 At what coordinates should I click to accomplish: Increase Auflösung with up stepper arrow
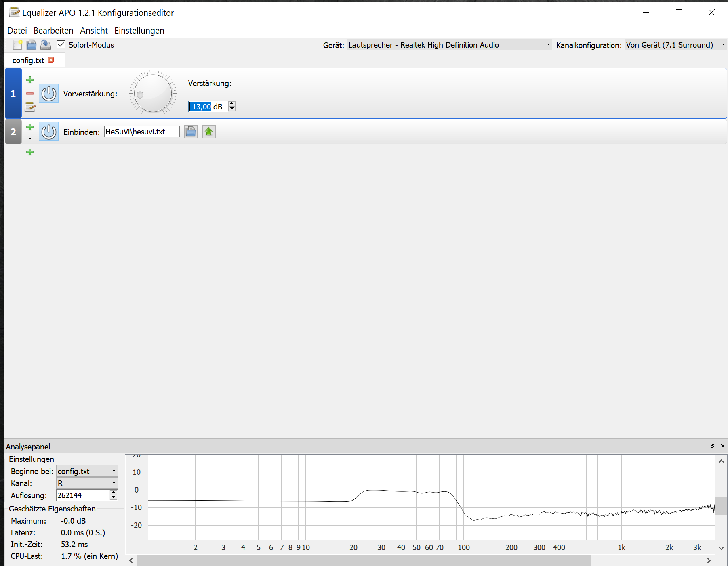(x=114, y=493)
